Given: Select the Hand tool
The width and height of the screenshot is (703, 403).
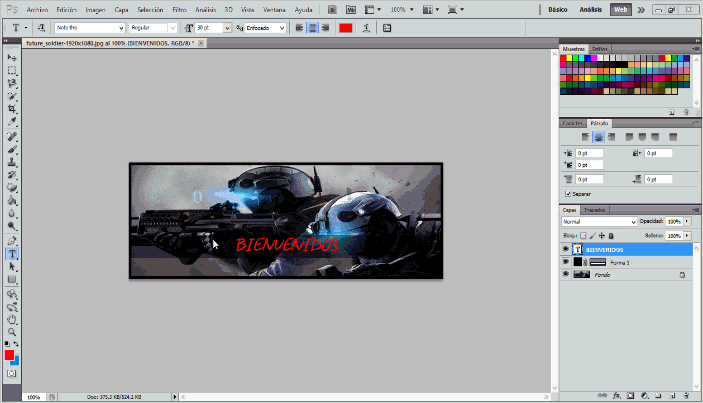Looking at the screenshot, I should (x=12, y=320).
